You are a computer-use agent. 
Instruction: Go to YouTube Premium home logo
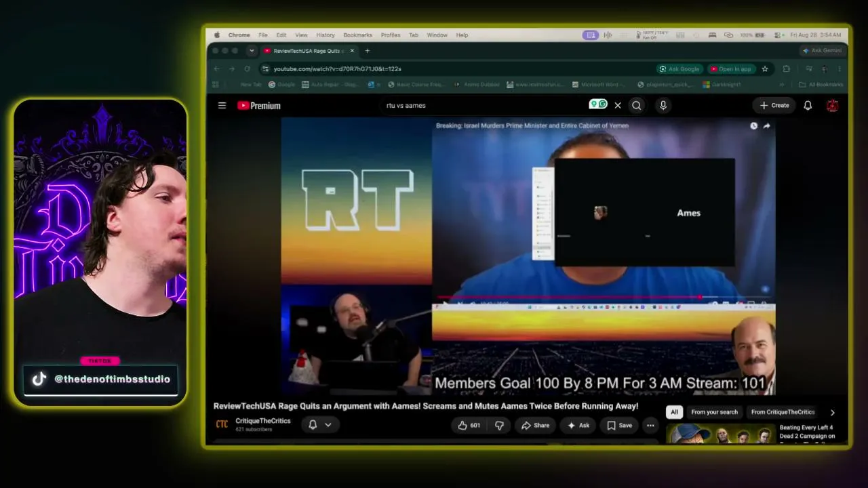(258, 106)
